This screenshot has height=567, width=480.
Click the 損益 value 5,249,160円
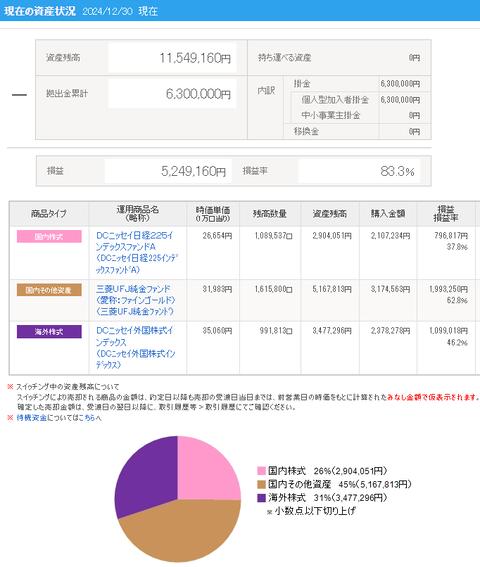click(194, 171)
